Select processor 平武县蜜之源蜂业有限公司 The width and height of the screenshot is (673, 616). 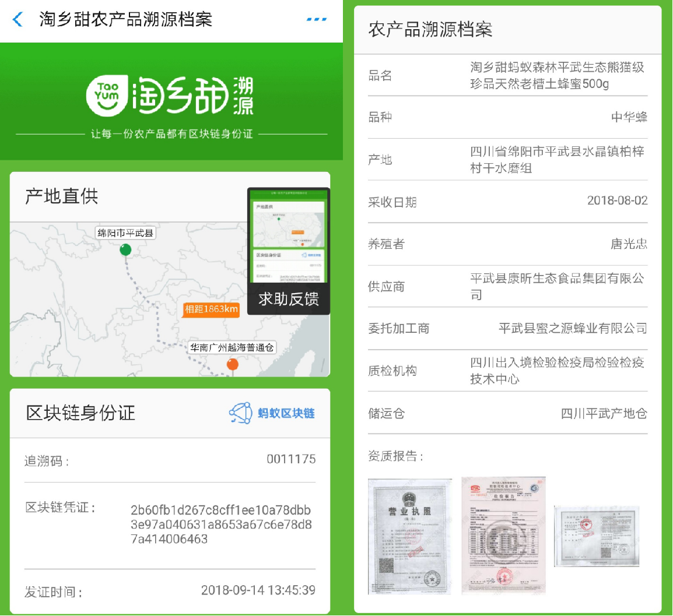tap(573, 329)
